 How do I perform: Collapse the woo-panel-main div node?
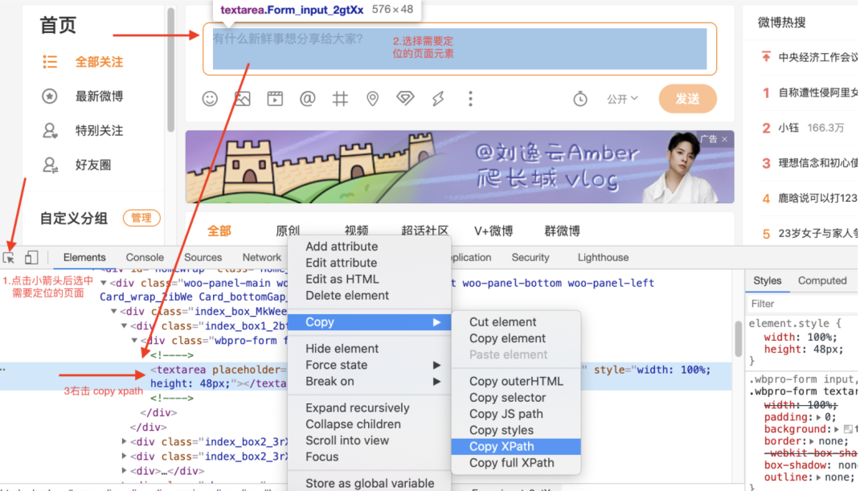coord(104,283)
